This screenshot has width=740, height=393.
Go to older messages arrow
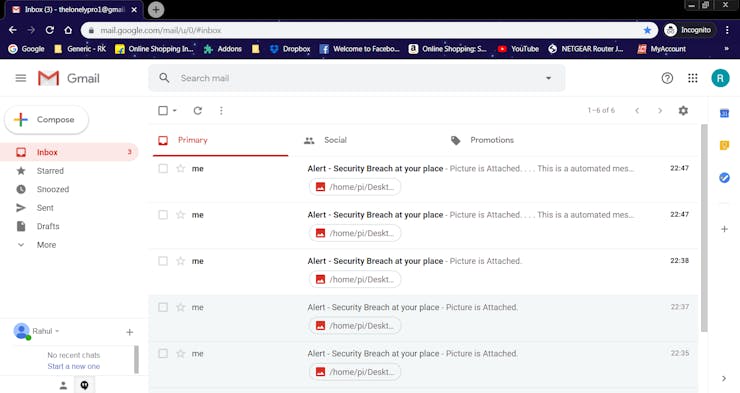point(660,110)
